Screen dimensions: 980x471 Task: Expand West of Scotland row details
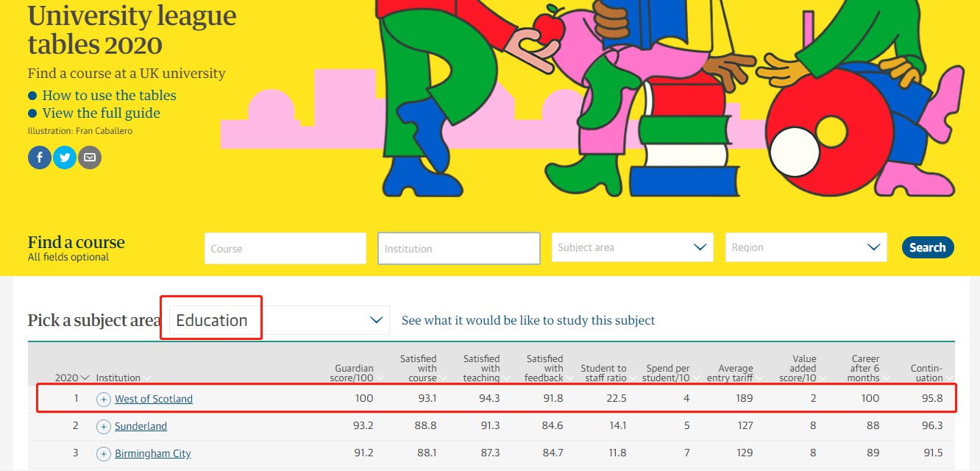click(104, 400)
